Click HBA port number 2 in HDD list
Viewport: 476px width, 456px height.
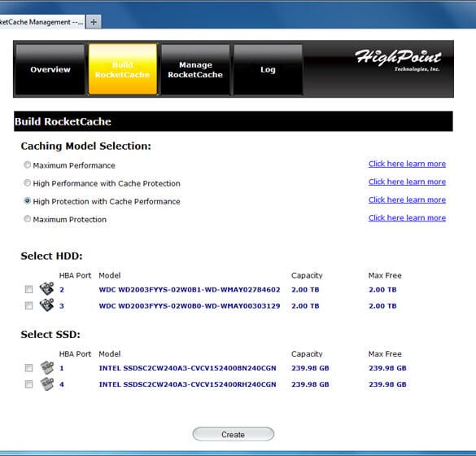(x=62, y=290)
